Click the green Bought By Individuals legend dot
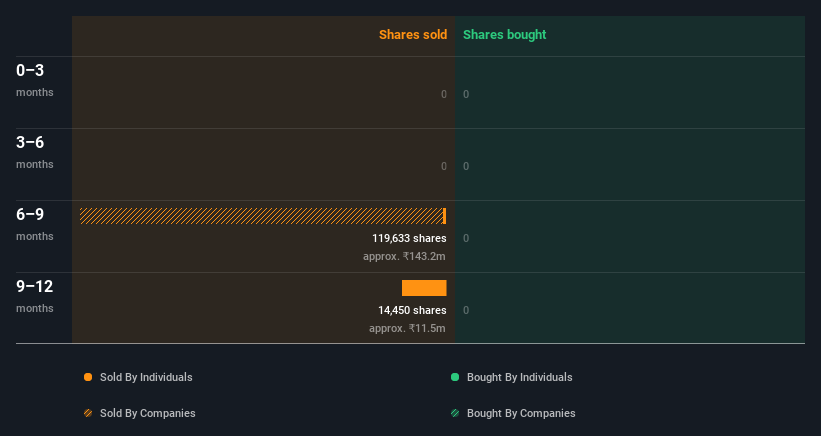This screenshot has height=436, width=821. tap(455, 377)
